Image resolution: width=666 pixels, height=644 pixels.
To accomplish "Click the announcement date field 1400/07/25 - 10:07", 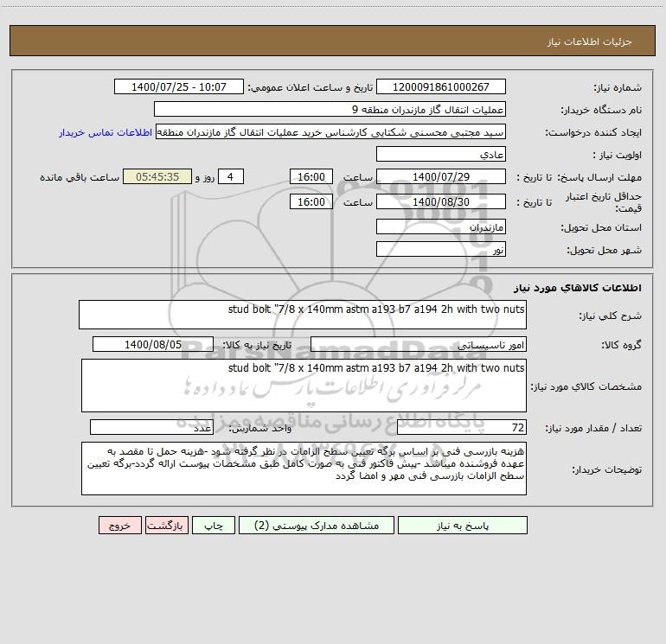I will (179, 86).
